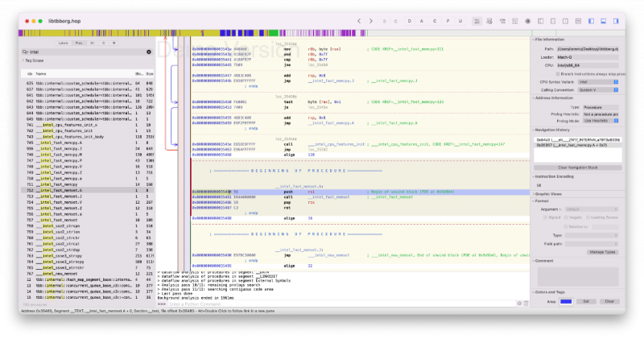Open the CPU Syntax Variant dropdown
The image size is (644, 339).
pos(598,81)
